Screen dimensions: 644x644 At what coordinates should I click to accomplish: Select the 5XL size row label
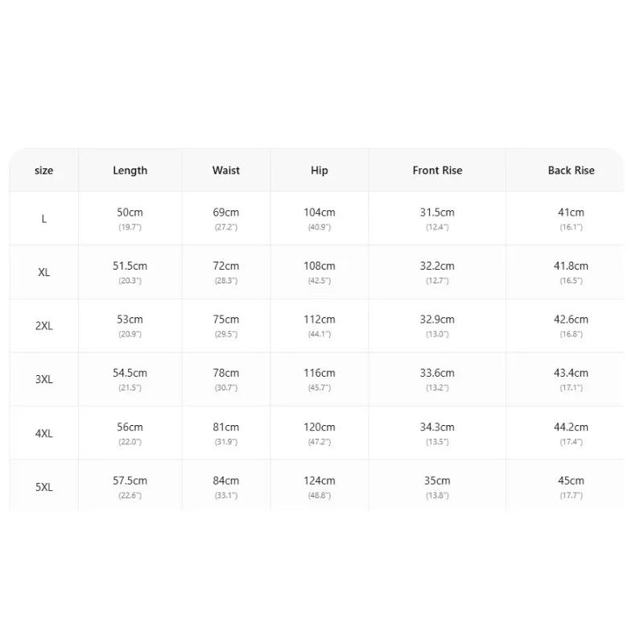tap(44, 487)
